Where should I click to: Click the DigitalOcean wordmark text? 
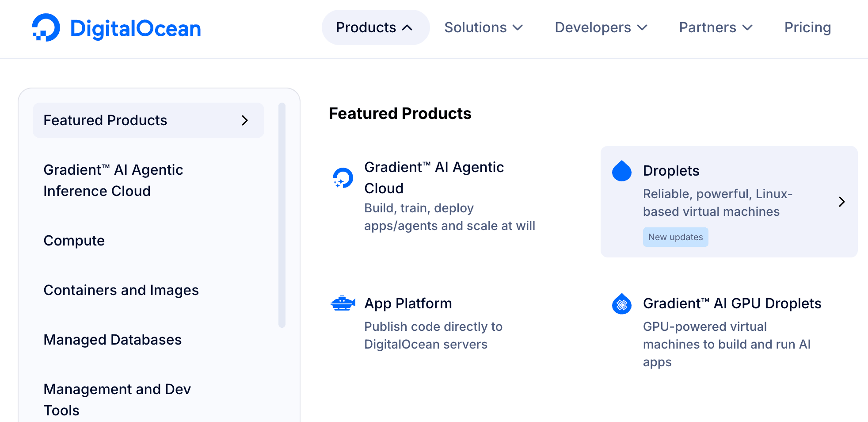pyautogui.click(x=136, y=28)
